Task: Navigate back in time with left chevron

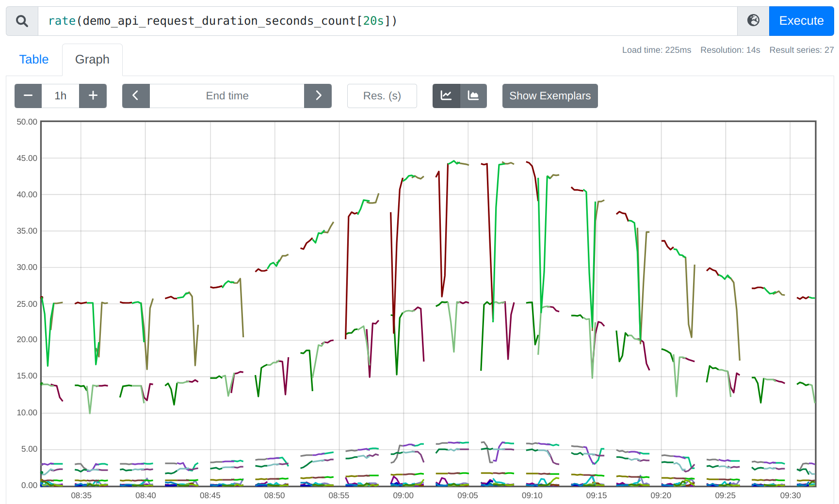Action: [x=136, y=95]
